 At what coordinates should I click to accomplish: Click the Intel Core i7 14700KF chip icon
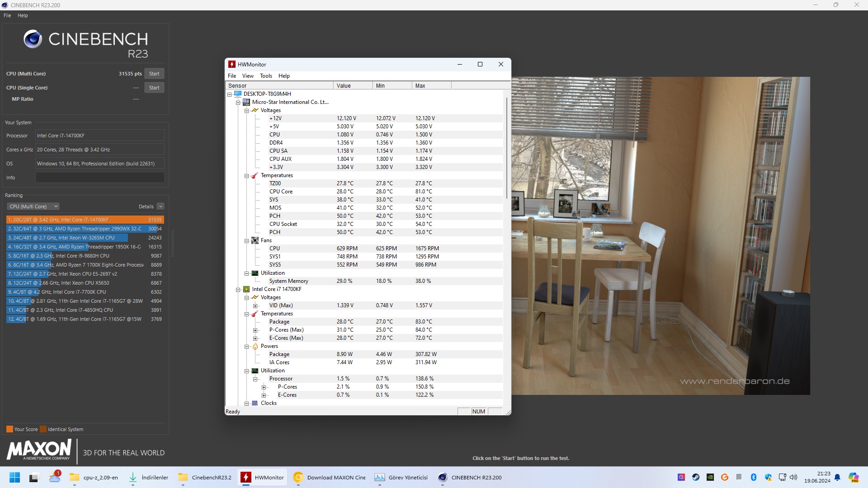tap(246, 289)
